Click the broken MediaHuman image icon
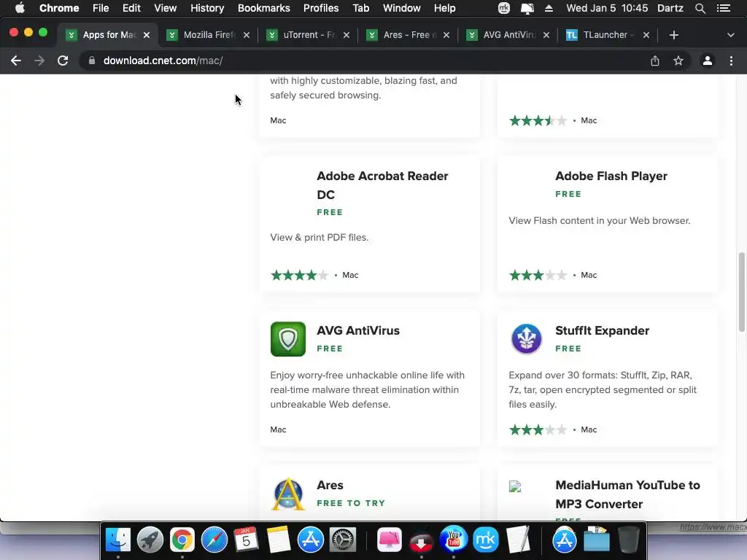The image size is (747, 560). (x=515, y=486)
